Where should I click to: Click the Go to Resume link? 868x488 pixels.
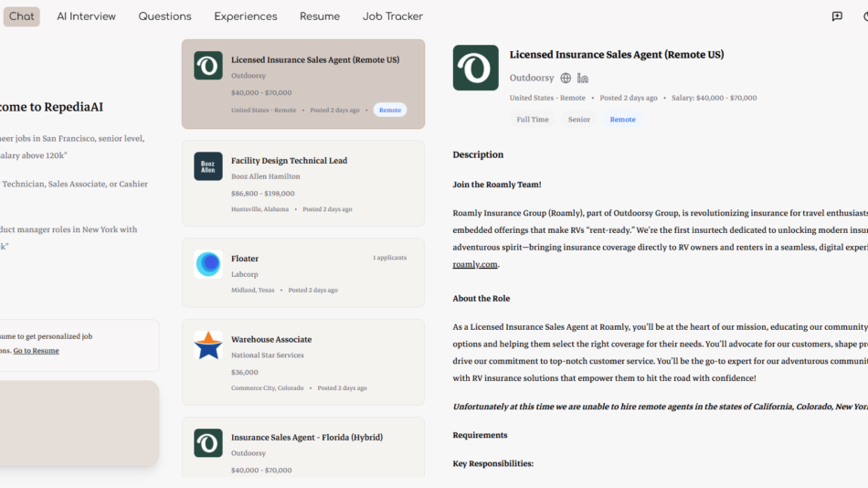(36, 351)
